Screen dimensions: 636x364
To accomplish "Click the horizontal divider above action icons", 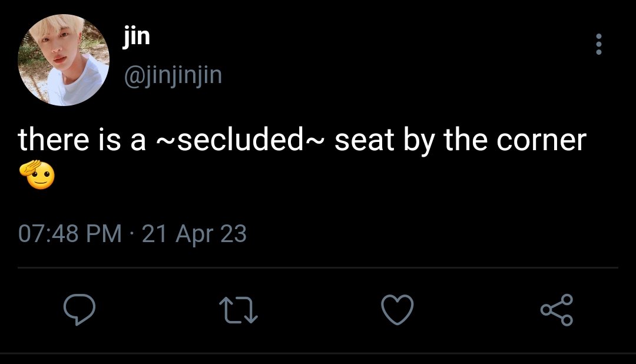I will point(318,267).
